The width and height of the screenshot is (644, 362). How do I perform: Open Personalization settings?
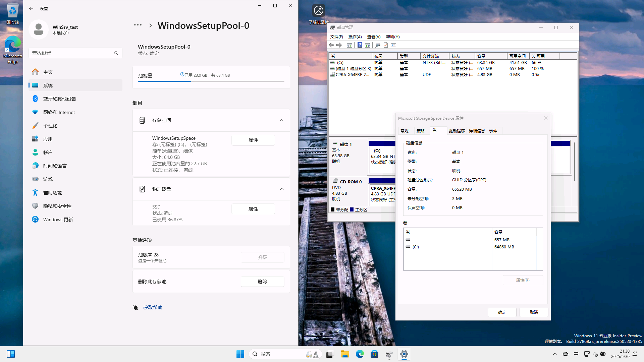tap(75, 125)
